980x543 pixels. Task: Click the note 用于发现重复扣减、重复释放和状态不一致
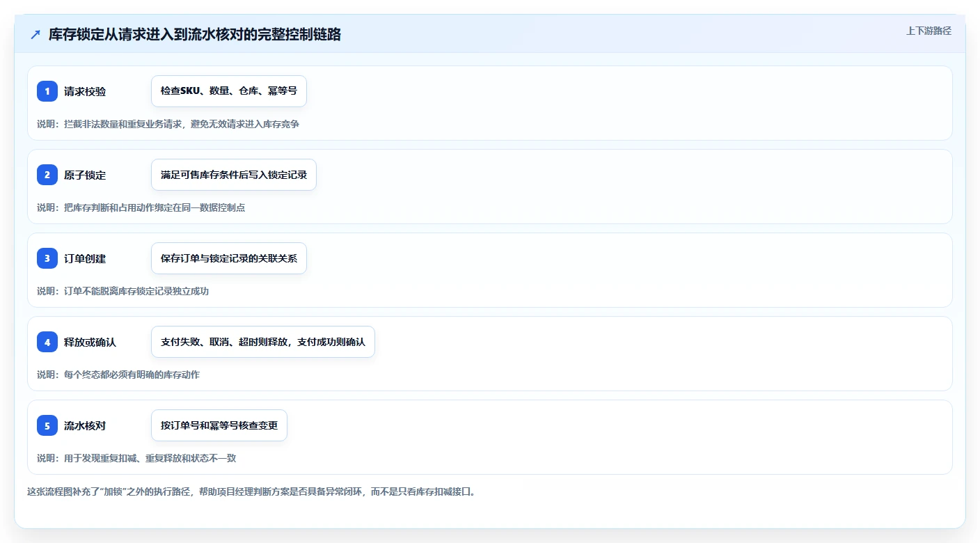click(x=137, y=458)
